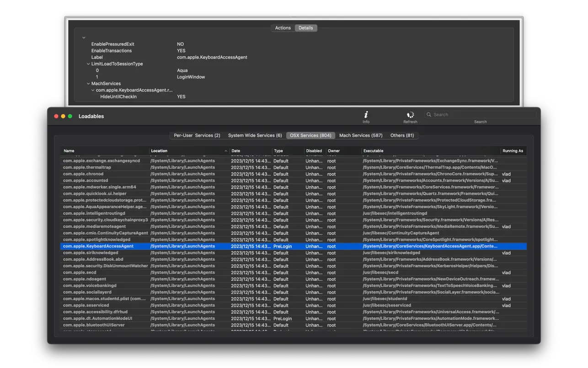Viewport: 588px width, 368px height.
Task: Collapse the topmost disclosure chevron in Details
Action: (84, 37)
